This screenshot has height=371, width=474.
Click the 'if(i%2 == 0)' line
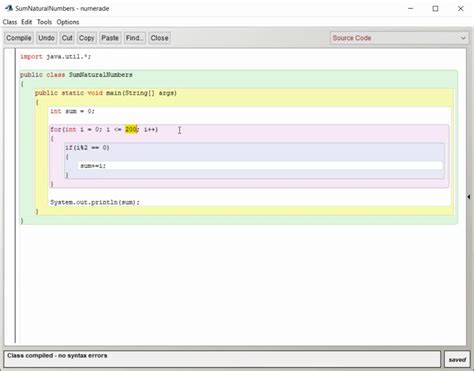87,147
